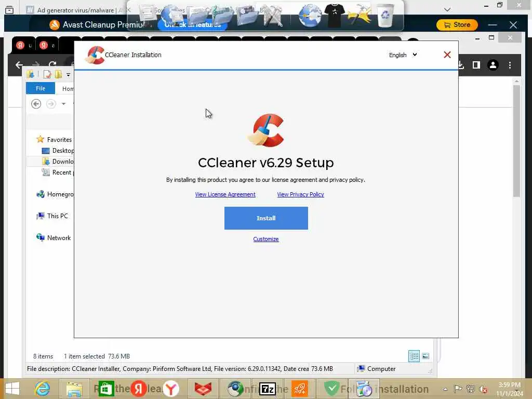Click the browser page vertical scrollbar

516,141
